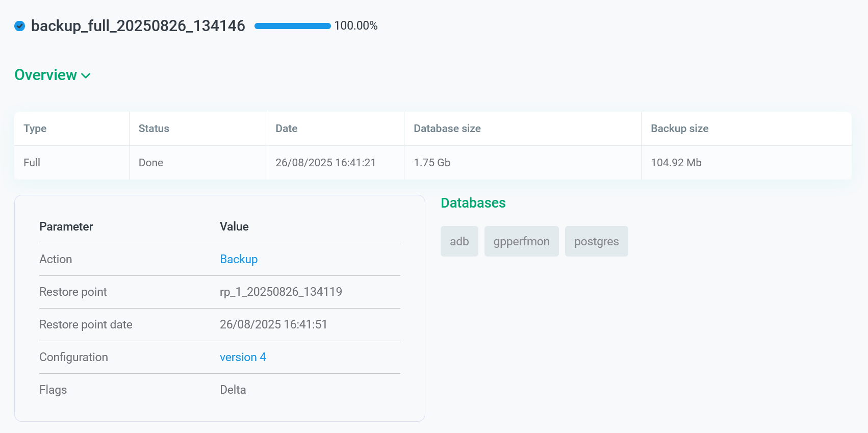Click the restore point rp_1_20250826_134119 value

tap(280, 292)
